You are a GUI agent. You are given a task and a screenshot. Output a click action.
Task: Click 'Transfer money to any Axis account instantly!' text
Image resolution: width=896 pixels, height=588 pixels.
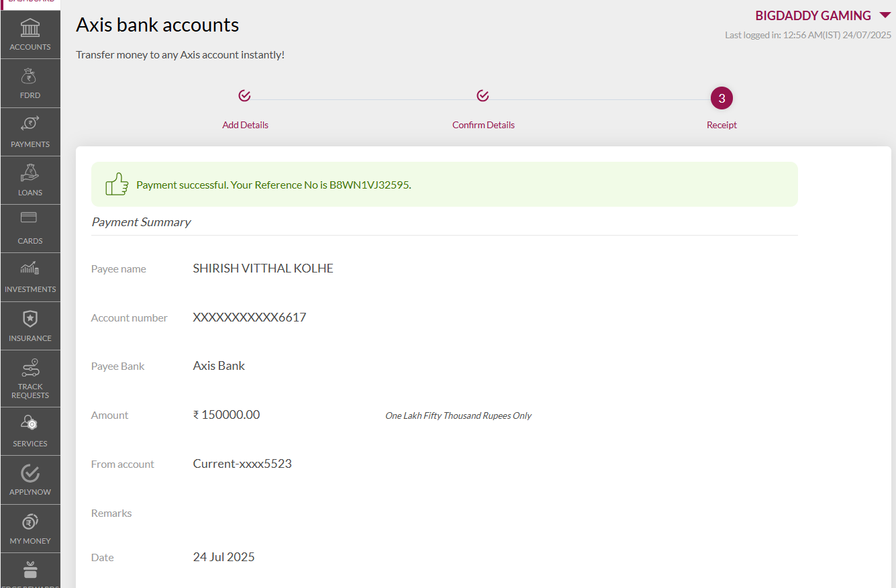(x=180, y=54)
